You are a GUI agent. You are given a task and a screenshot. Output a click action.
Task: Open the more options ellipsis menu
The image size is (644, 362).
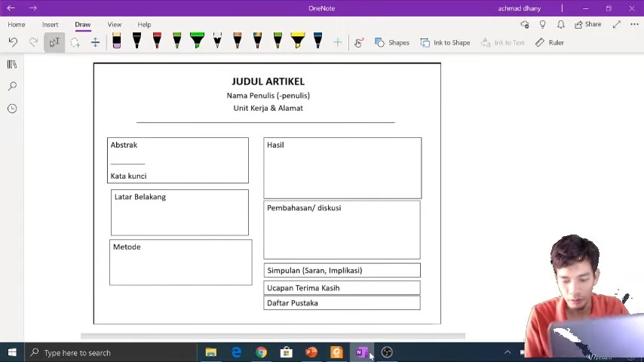coord(634,25)
